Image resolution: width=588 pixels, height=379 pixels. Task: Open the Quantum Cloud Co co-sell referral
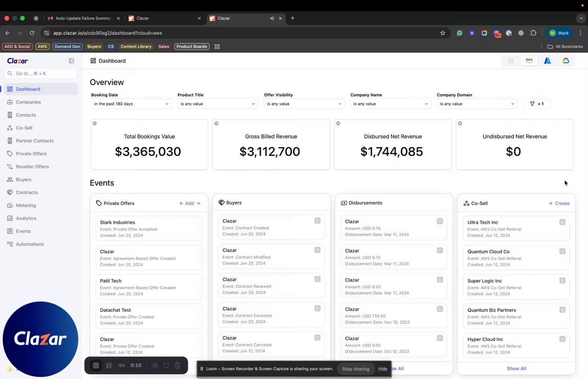pyautogui.click(x=516, y=258)
